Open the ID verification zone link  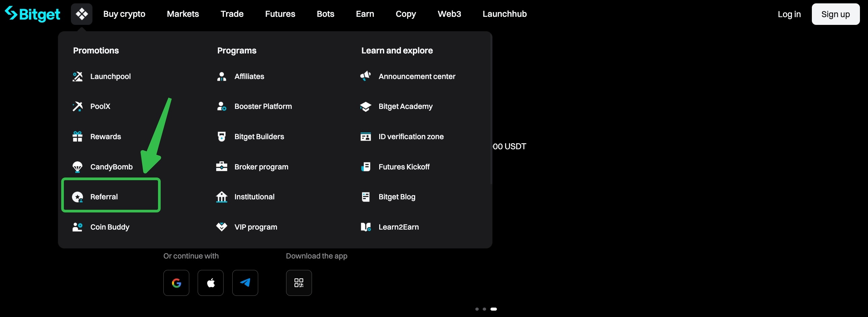(411, 136)
